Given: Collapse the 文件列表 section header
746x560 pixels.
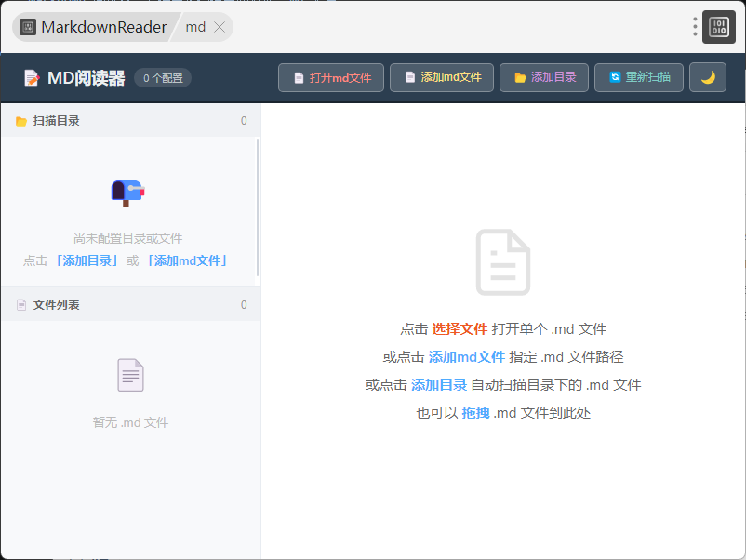Looking at the screenshot, I should click(x=131, y=304).
